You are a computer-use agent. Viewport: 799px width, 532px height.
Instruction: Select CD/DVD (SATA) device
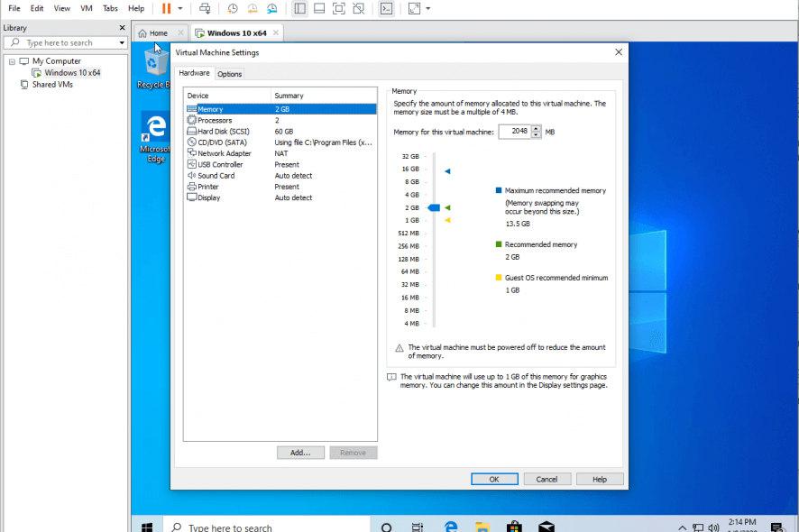coord(281,142)
